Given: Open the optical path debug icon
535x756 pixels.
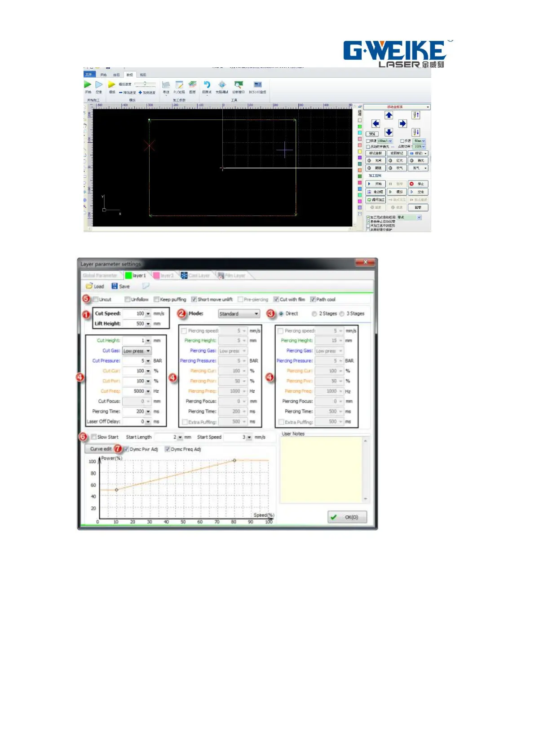Looking at the screenshot, I should click(x=222, y=84).
